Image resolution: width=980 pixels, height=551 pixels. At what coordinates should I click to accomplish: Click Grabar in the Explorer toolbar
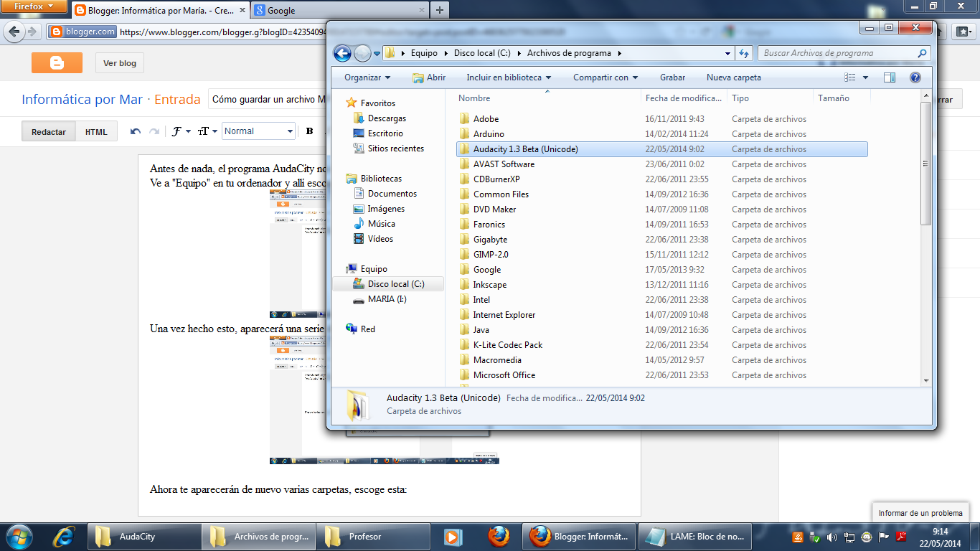(x=672, y=77)
